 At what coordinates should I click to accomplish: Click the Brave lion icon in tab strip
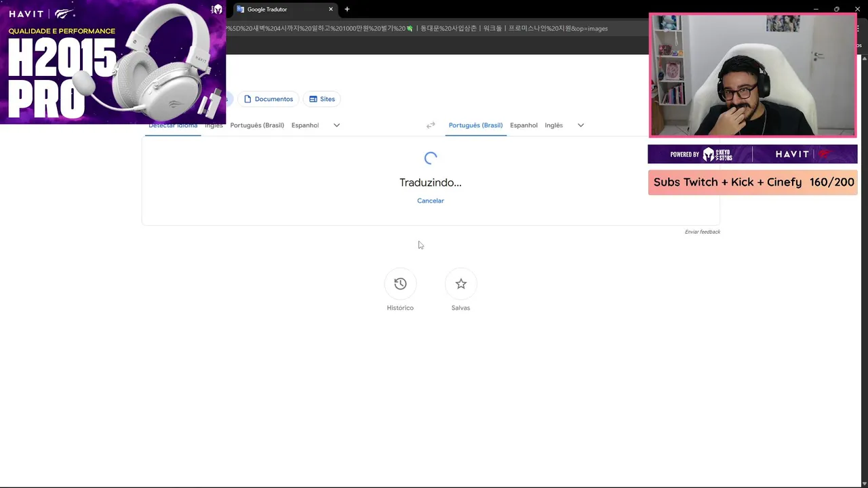[x=217, y=9]
